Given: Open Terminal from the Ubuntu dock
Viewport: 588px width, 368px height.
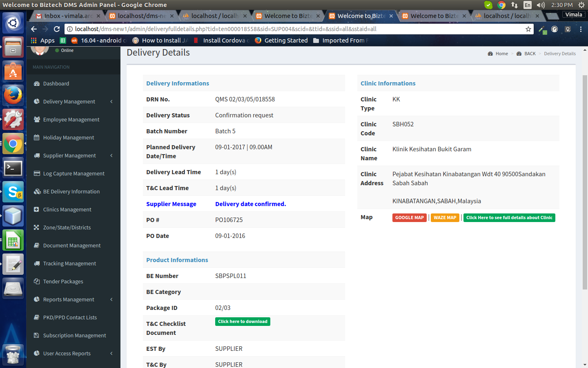Looking at the screenshot, I should point(13,168).
